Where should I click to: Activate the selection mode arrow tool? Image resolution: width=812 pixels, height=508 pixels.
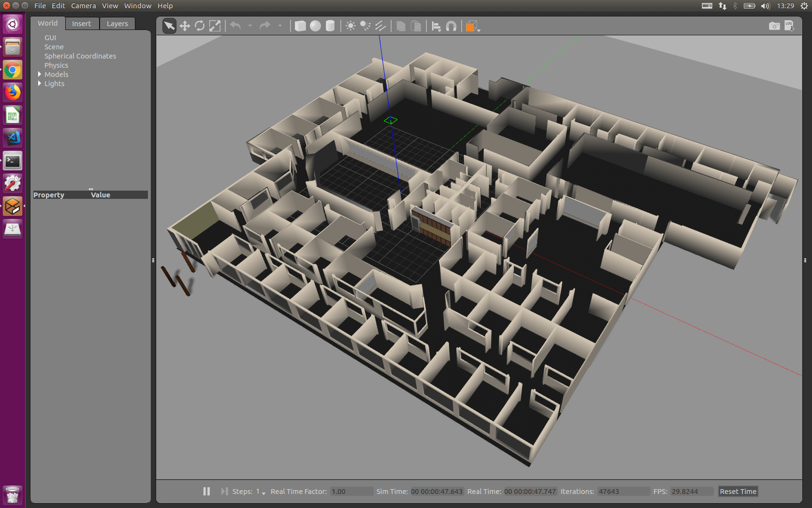click(169, 26)
